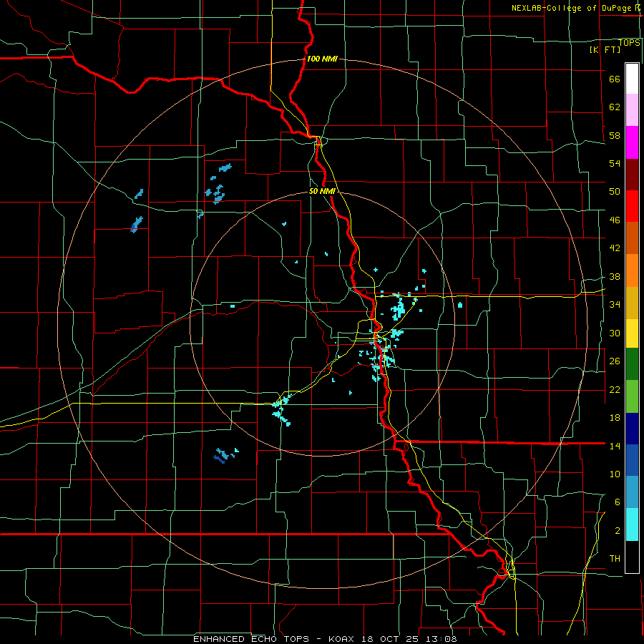Click the '50 NMI' range ring label
Image resolution: width=644 pixels, height=644 pixels.
tap(322, 191)
